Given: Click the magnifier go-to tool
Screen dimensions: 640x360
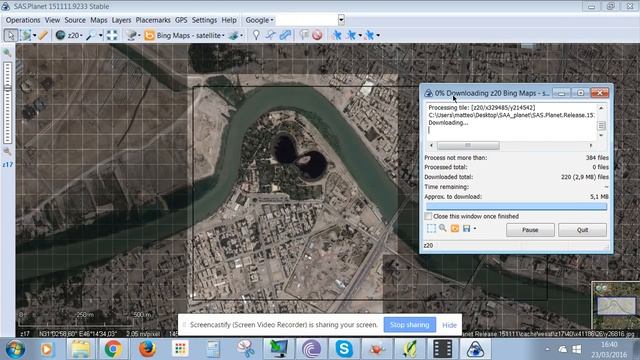Looking at the screenshot, I should 91,36.
